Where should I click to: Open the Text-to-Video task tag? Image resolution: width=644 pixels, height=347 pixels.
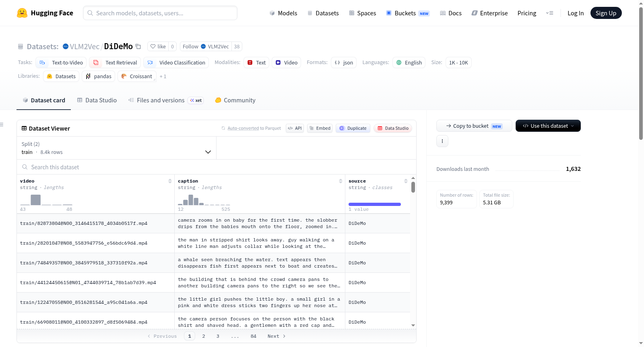[61, 62]
